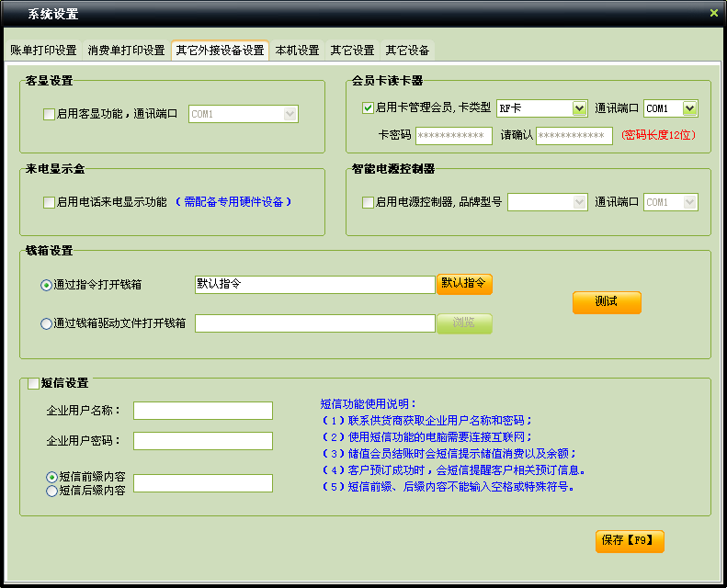The height and width of the screenshot is (588, 727).
Task: Click the 客显设置 group title
Action: tap(49, 81)
